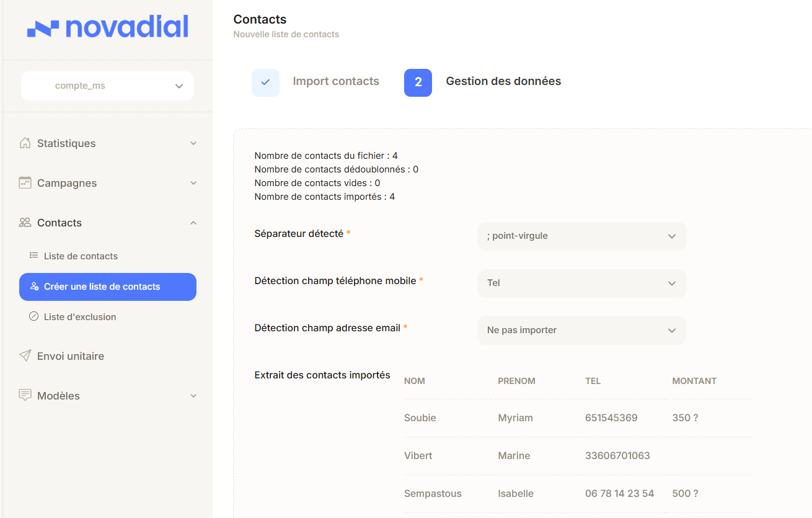The image size is (812, 518).
Task: Click the Statistiques home icon
Action: 25,143
